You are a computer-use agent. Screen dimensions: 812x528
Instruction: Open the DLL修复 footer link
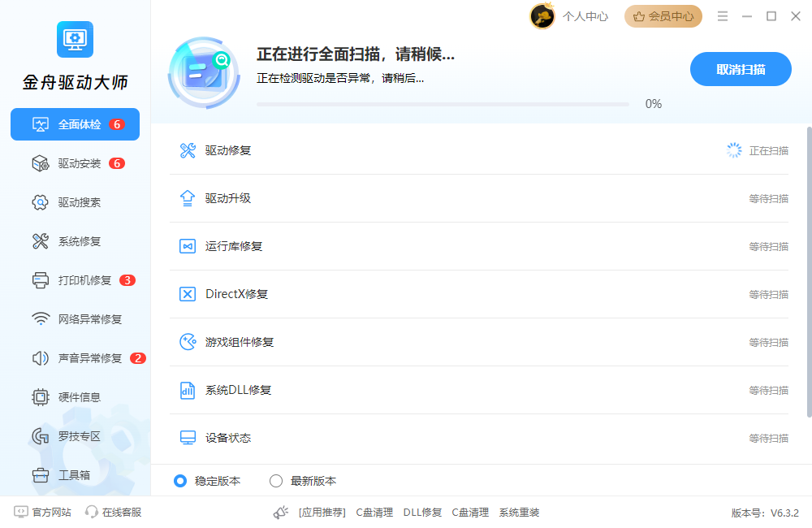(422, 513)
